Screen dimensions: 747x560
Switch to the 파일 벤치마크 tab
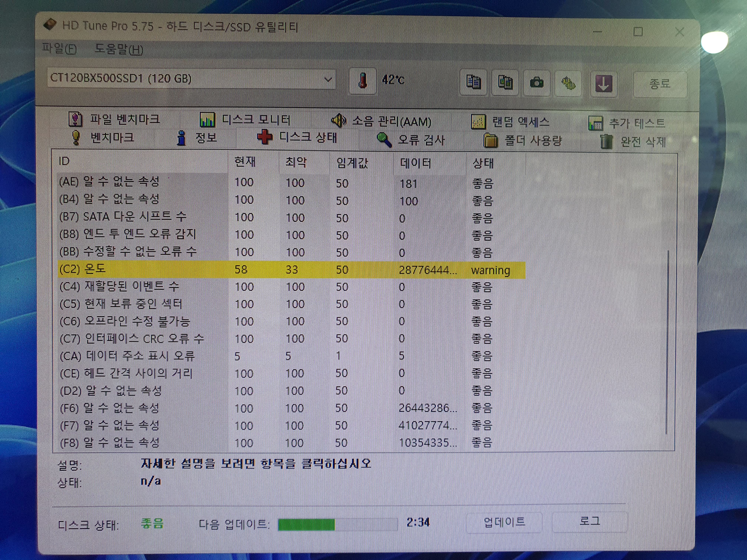114,119
